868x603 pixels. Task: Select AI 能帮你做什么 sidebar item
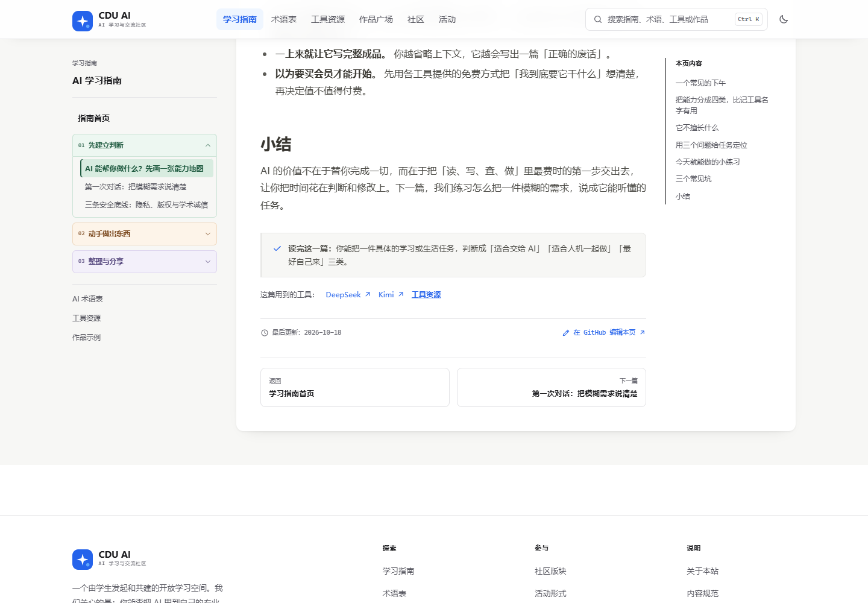(146, 168)
